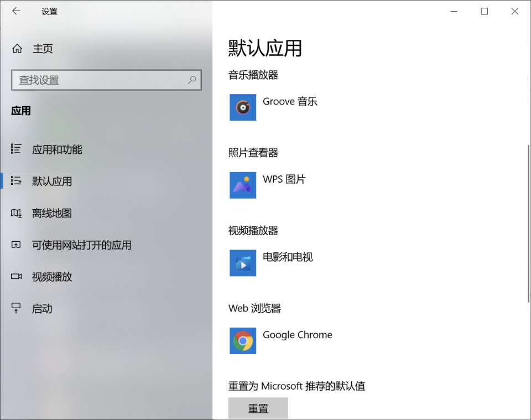Focus the 查找设置 search box
This screenshot has height=420, width=531.
click(106, 80)
